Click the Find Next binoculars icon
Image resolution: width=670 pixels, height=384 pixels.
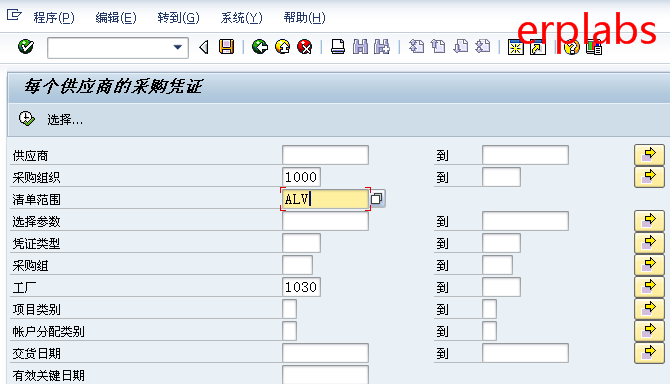(x=382, y=47)
